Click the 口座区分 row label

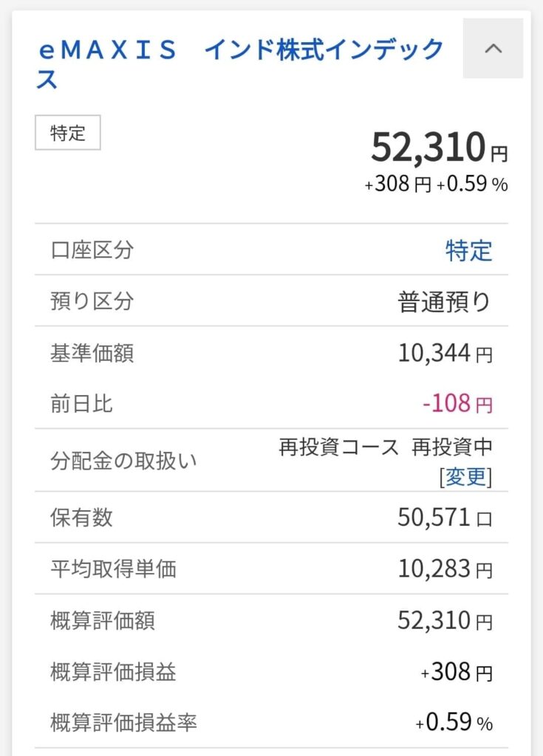92,250
